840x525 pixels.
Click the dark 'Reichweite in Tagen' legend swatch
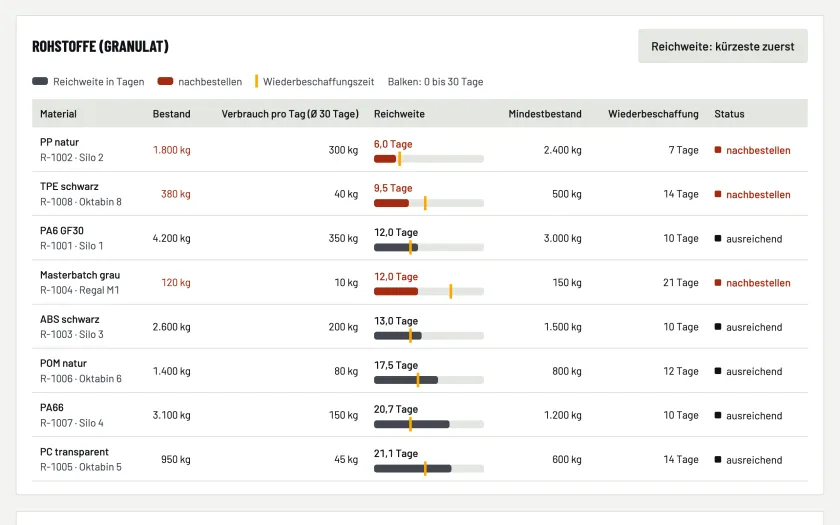click(40, 81)
